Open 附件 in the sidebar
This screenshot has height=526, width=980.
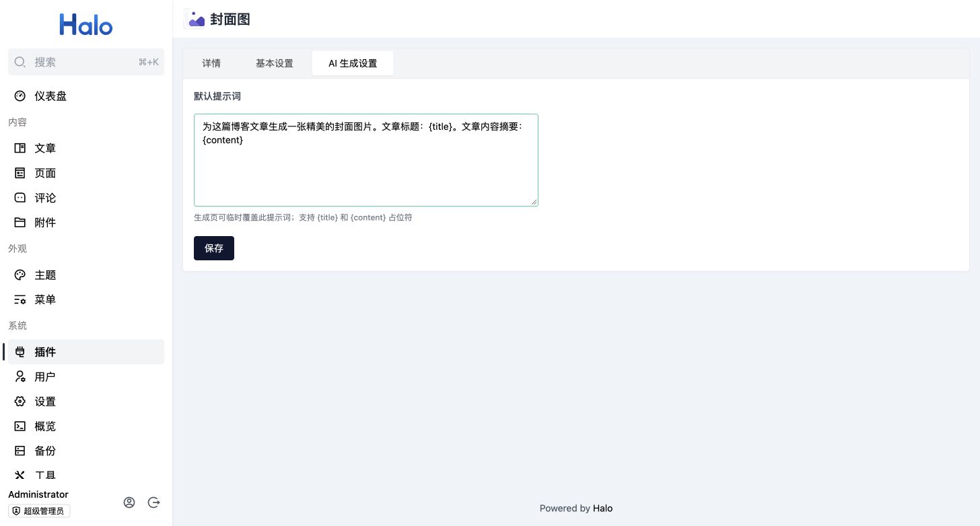click(x=86, y=223)
